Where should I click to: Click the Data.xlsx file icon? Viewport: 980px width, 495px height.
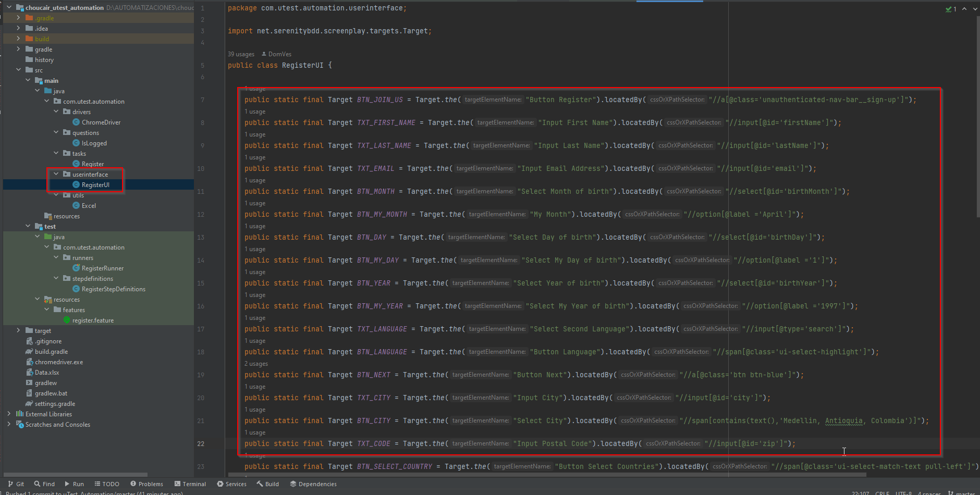pos(29,373)
